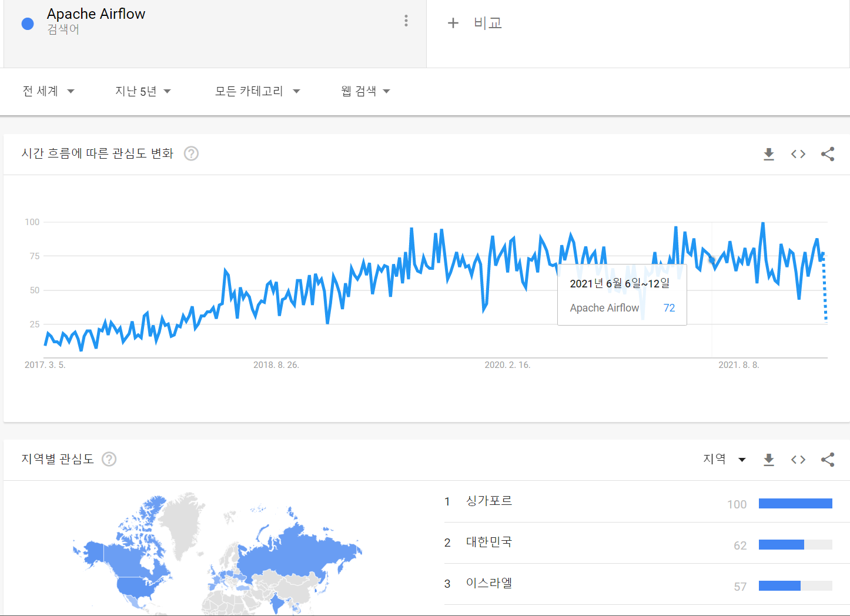Image resolution: width=850 pixels, height=616 pixels.
Task: Share the 지역별 관심도 card
Action: pyautogui.click(x=828, y=460)
